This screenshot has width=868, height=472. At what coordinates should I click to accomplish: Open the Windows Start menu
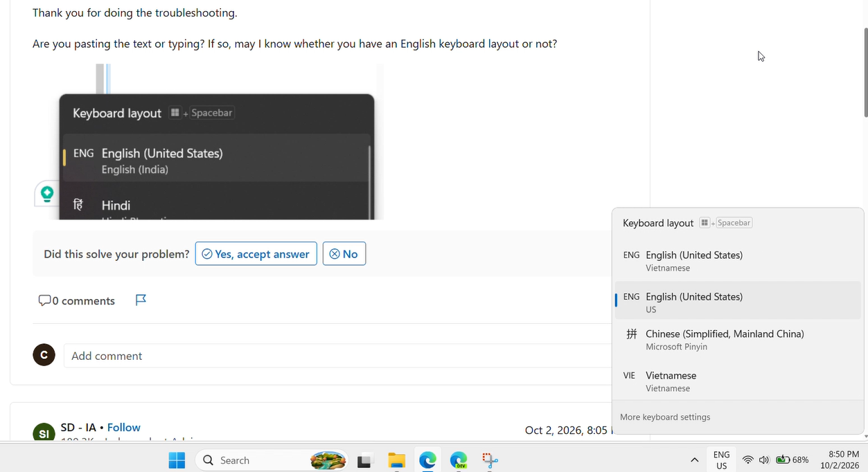tap(177, 460)
